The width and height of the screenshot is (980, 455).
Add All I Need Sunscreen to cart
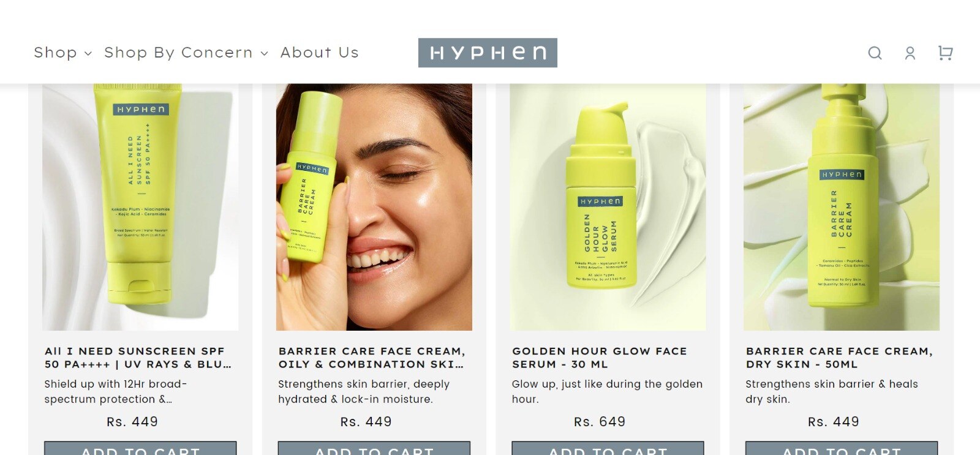tap(140, 448)
